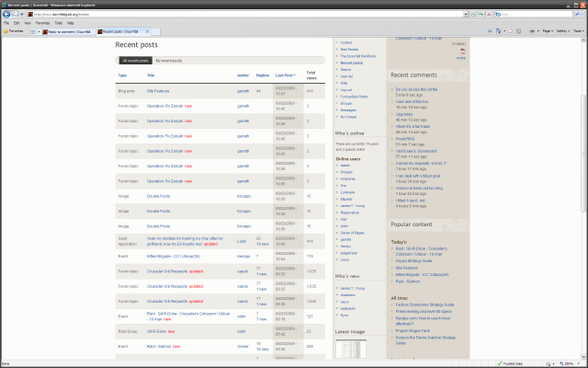This screenshot has height=368, width=588.
Task: Open the Onyxia Strategy Guide popular link
Action: click(x=413, y=261)
